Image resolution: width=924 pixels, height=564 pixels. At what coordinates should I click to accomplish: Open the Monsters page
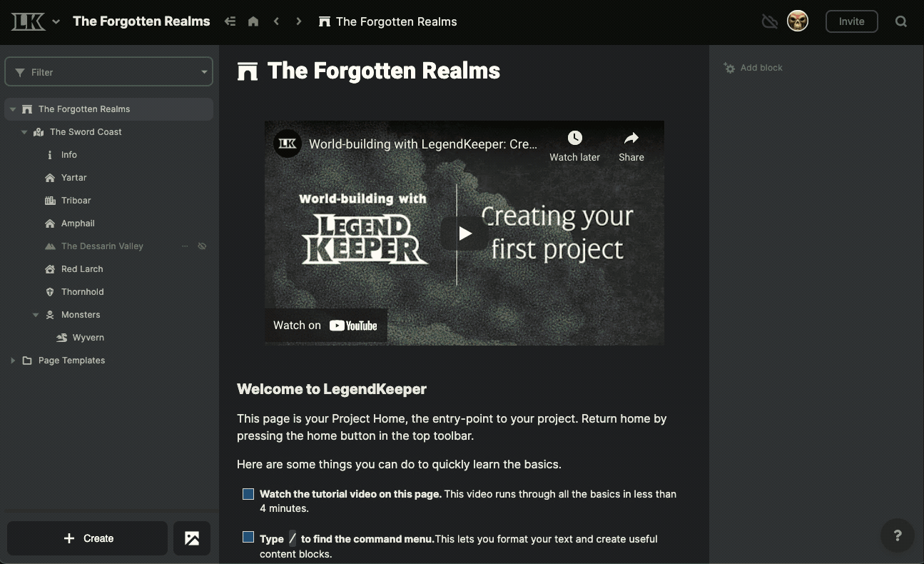click(81, 315)
